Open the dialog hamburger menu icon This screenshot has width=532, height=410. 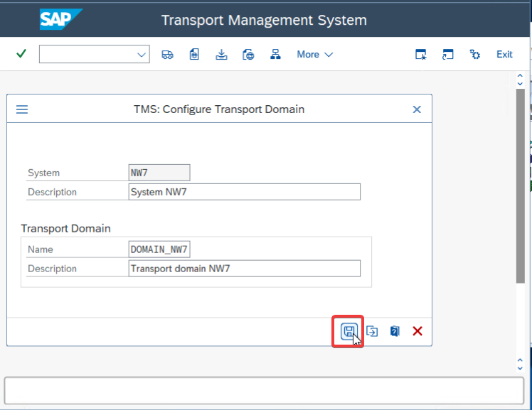pyautogui.click(x=22, y=109)
